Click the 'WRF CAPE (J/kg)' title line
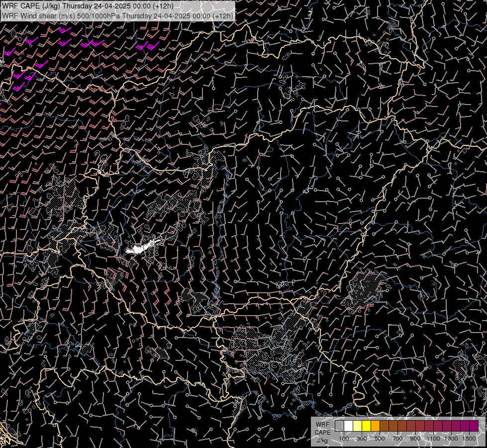This screenshot has width=487, height=448. click(88, 6)
